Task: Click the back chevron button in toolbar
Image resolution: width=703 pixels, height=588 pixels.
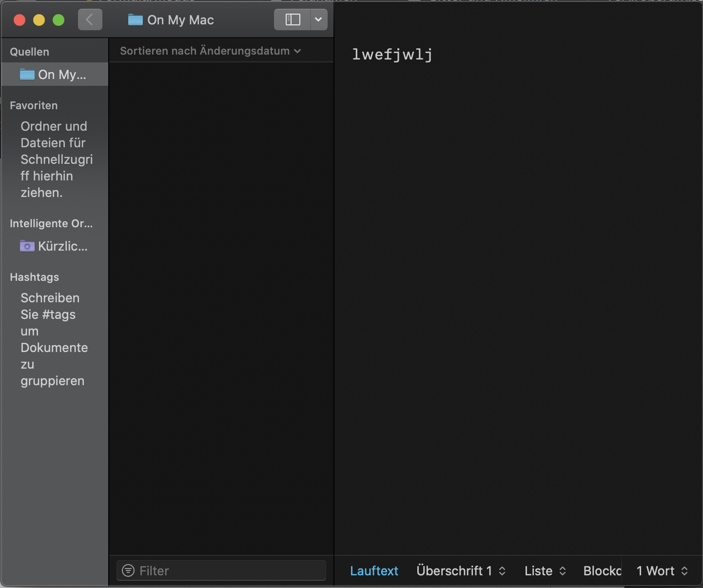Action: click(x=90, y=20)
